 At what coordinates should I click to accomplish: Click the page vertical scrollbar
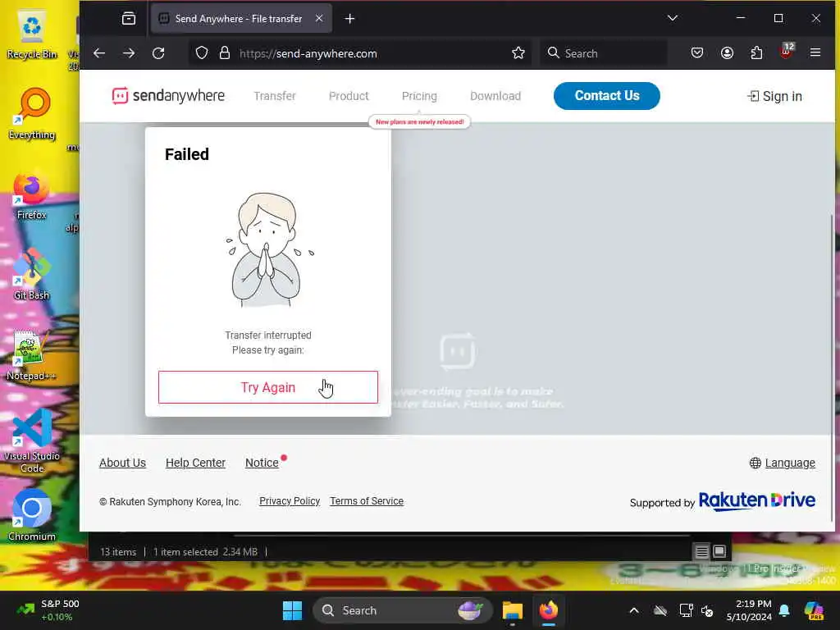pyautogui.click(x=832, y=367)
